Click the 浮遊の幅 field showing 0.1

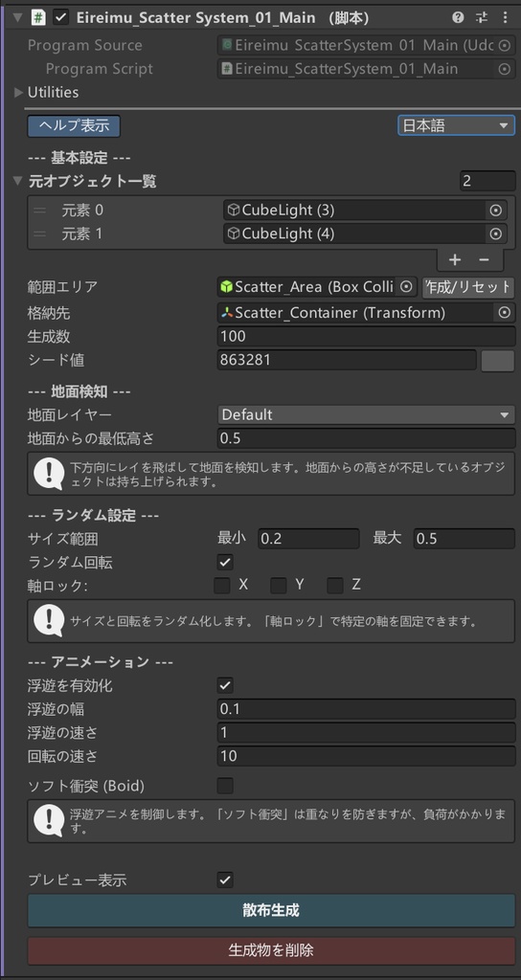point(366,709)
